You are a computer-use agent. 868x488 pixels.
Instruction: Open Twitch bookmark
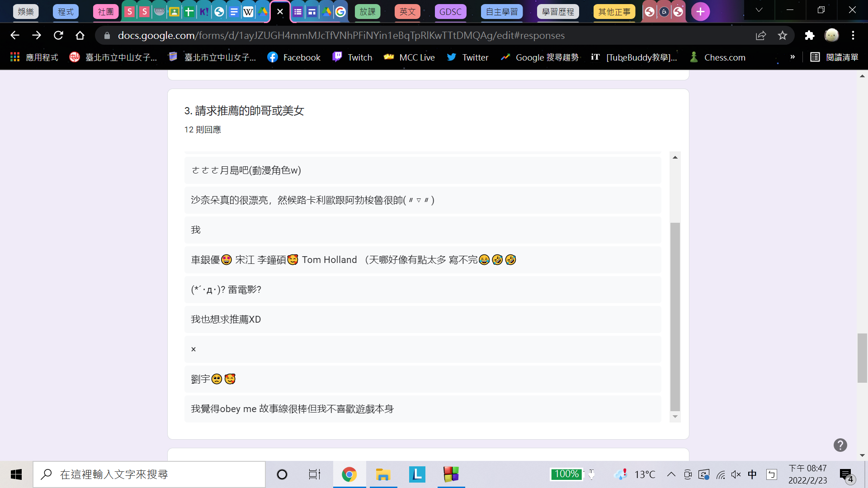[x=352, y=57]
